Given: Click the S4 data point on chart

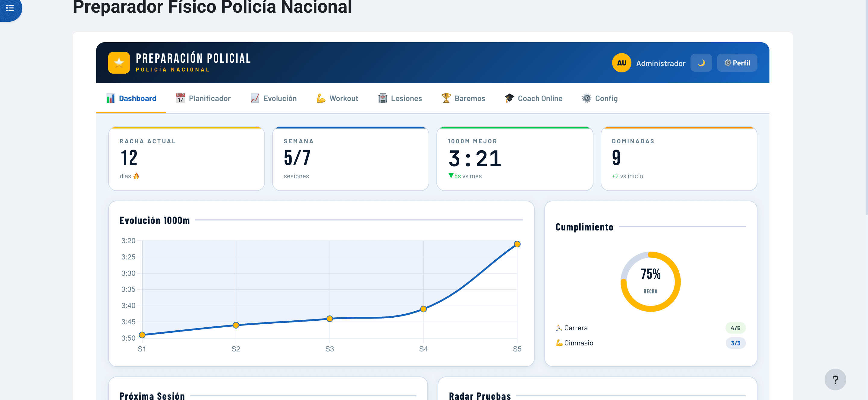Looking at the screenshot, I should pyautogui.click(x=423, y=309).
